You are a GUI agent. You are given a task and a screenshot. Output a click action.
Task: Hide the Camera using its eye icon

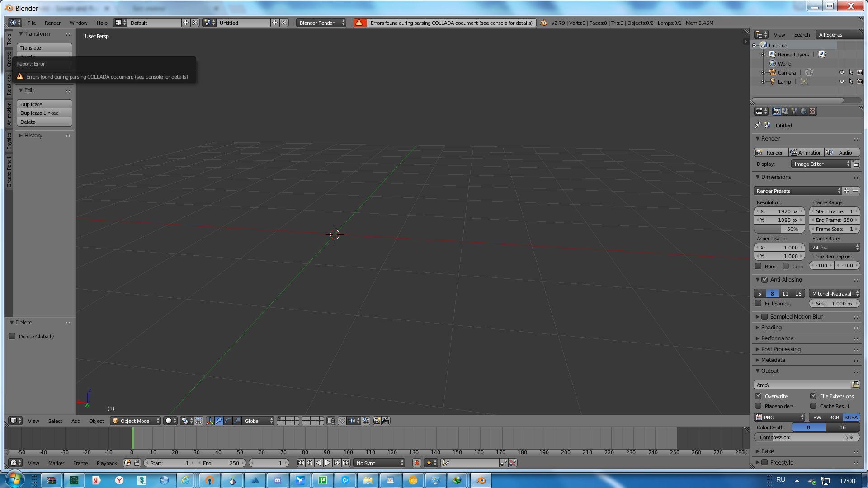[841, 72]
